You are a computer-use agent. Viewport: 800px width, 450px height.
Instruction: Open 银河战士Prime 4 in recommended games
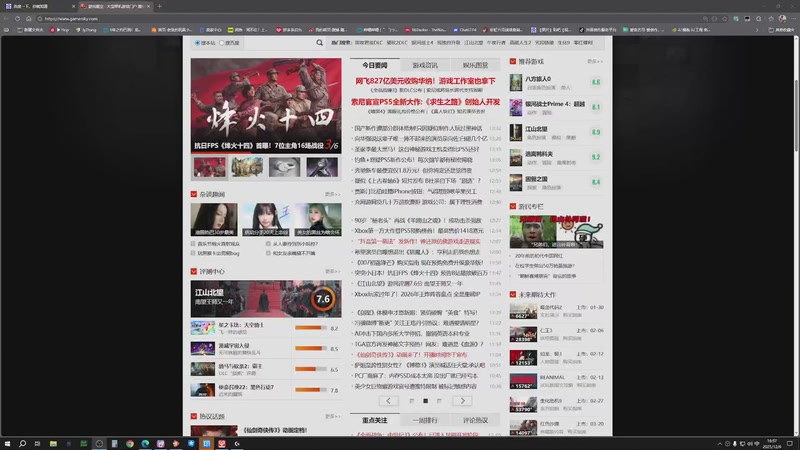(x=556, y=107)
